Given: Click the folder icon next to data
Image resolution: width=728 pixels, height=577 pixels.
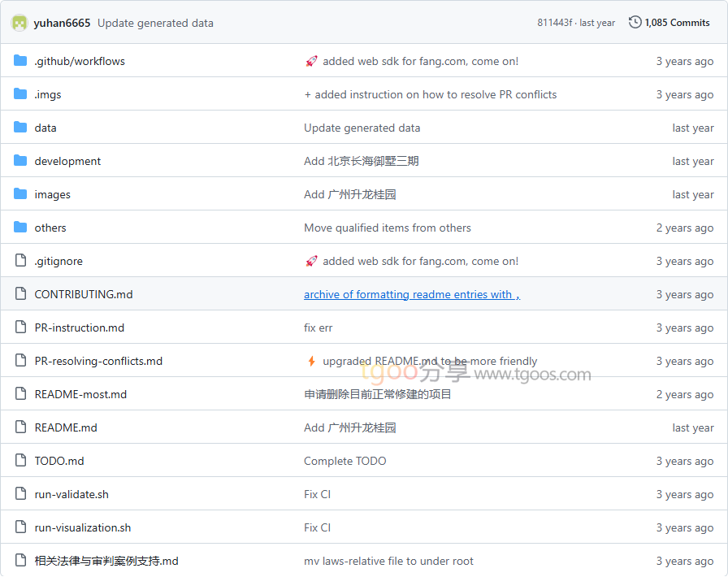Looking at the screenshot, I should 20,128.
